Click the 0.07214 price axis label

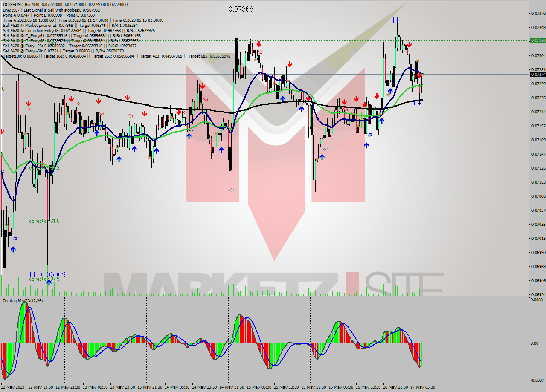pos(538,112)
